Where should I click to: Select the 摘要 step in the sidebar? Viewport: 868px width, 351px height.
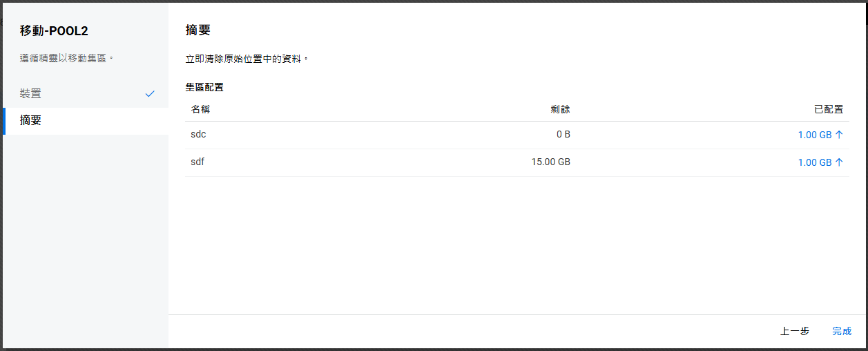point(30,120)
